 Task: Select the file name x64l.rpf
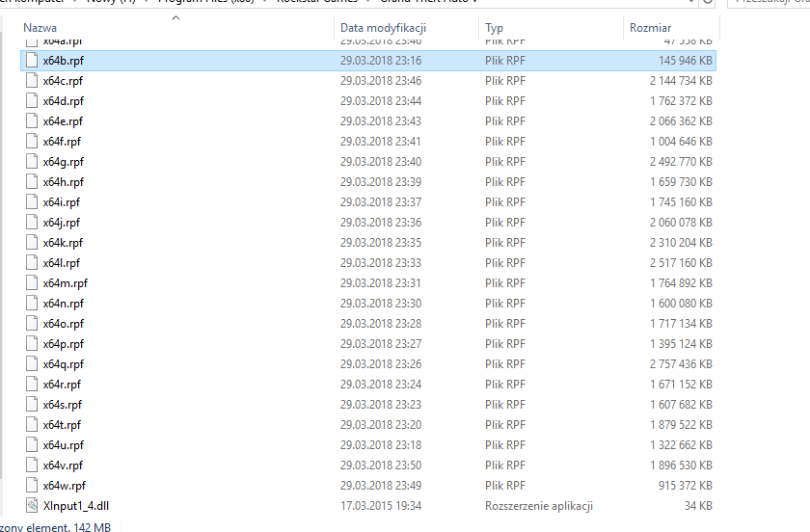coord(62,262)
